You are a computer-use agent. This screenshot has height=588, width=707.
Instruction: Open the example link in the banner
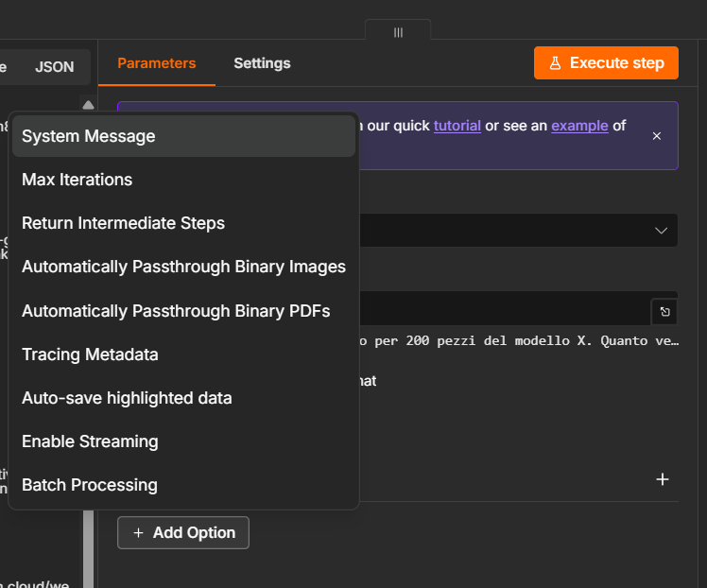pos(579,126)
